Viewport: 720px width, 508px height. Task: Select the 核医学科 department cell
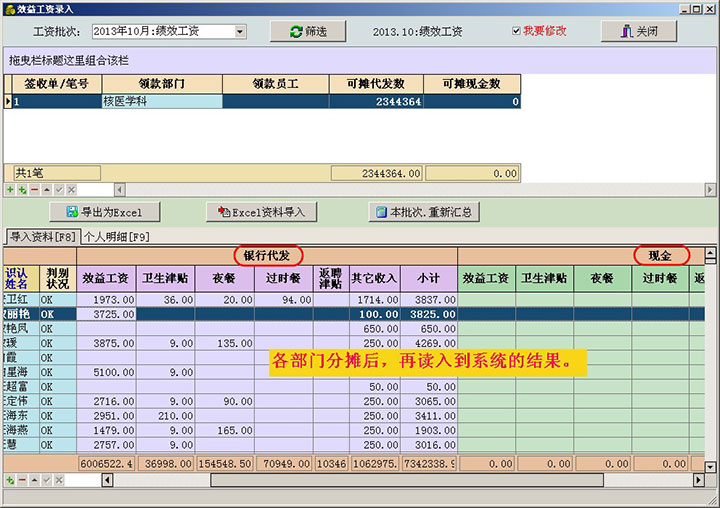pyautogui.click(x=162, y=101)
